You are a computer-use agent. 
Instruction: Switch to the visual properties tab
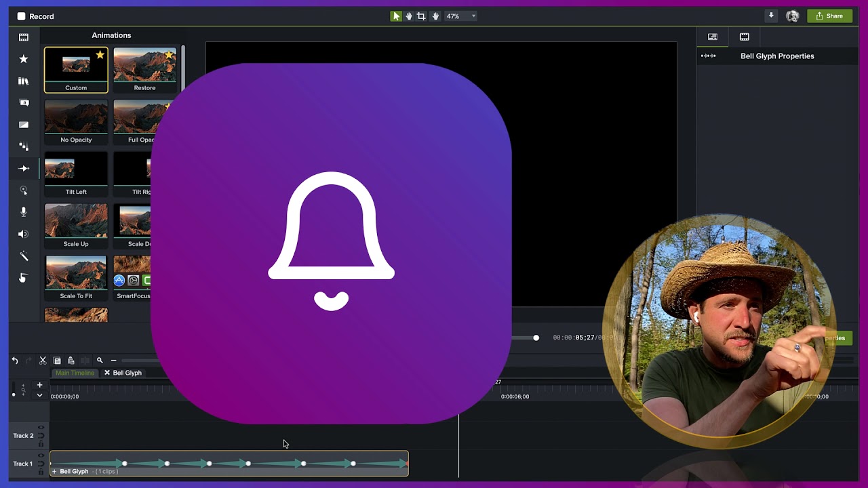(x=713, y=37)
